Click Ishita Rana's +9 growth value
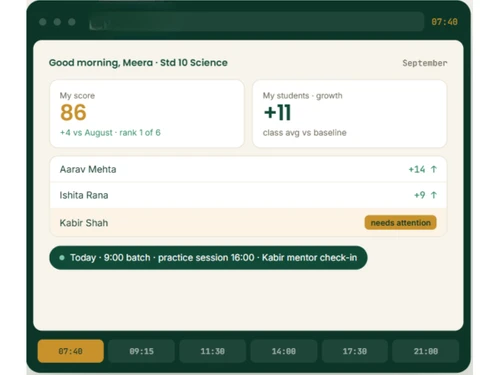Screen dimensions: 500x375 click(420, 195)
